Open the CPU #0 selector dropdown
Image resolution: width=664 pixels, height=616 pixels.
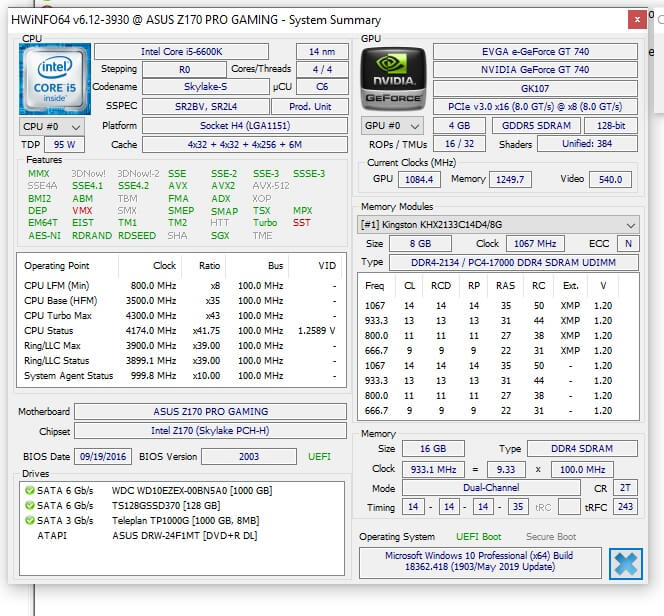tap(52, 127)
